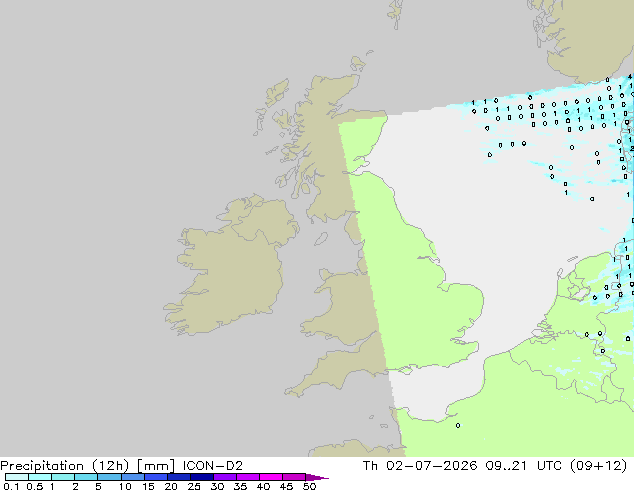The height and width of the screenshot is (490, 634).
Task: Click the 'Th 02-07-2026' date text
Action: coord(420,466)
